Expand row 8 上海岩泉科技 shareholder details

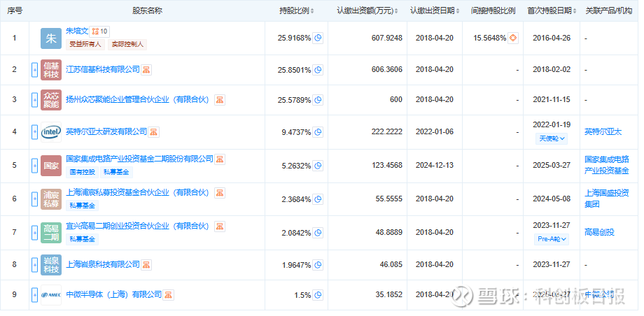point(35,265)
